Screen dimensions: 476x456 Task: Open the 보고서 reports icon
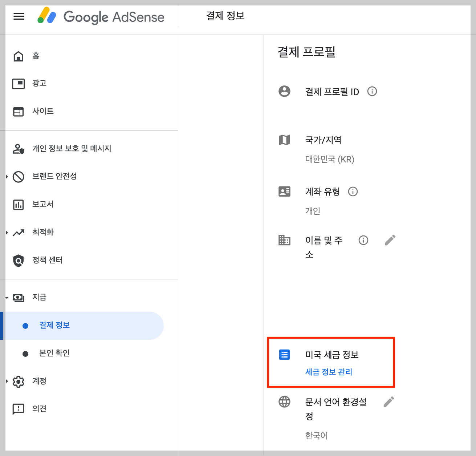18,205
